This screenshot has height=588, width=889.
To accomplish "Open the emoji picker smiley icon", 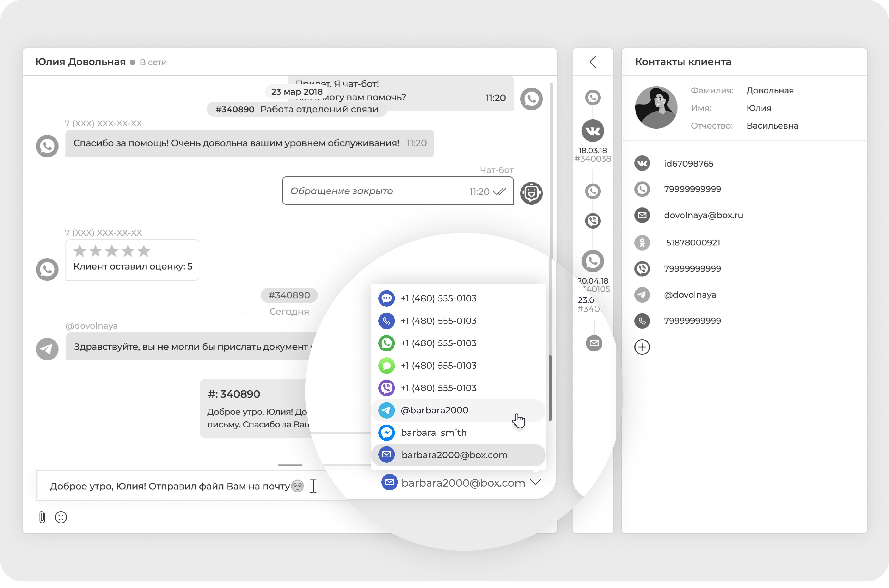I will (x=61, y=517).
